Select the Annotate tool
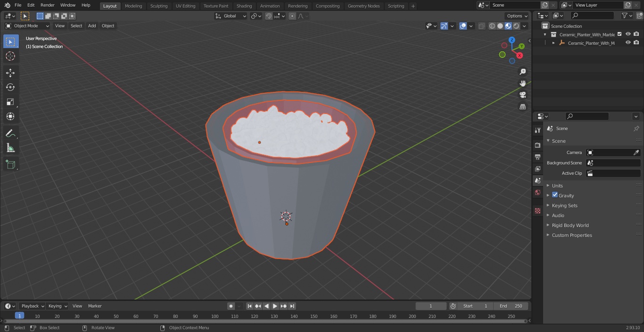 pos(10,134)
